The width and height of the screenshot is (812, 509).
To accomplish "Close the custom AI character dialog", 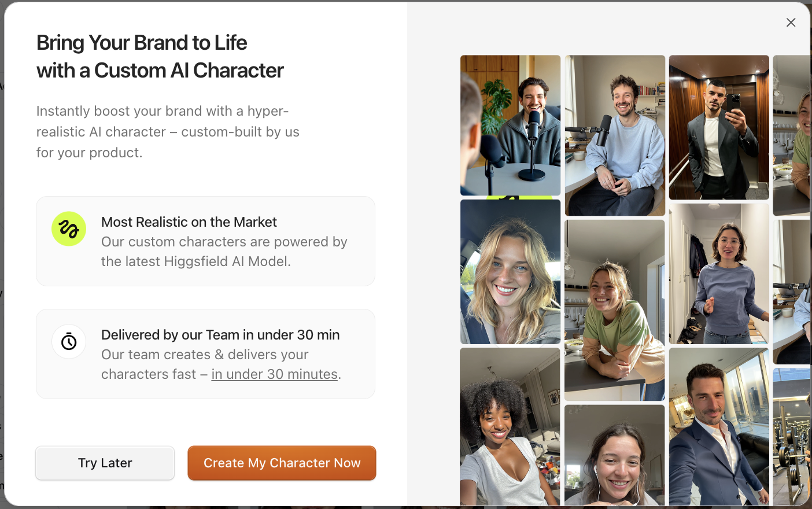I will point(791,23).
